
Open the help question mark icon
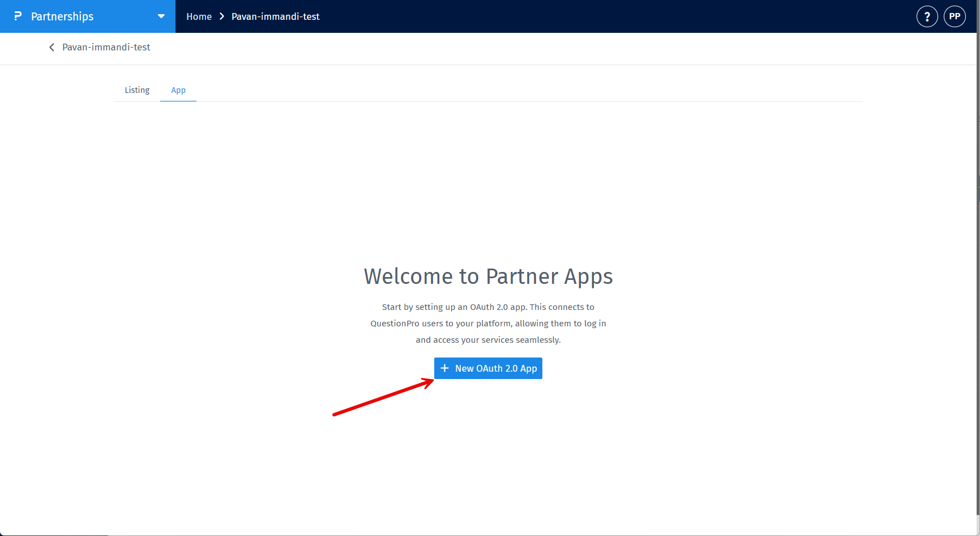[x=927, y=16]
